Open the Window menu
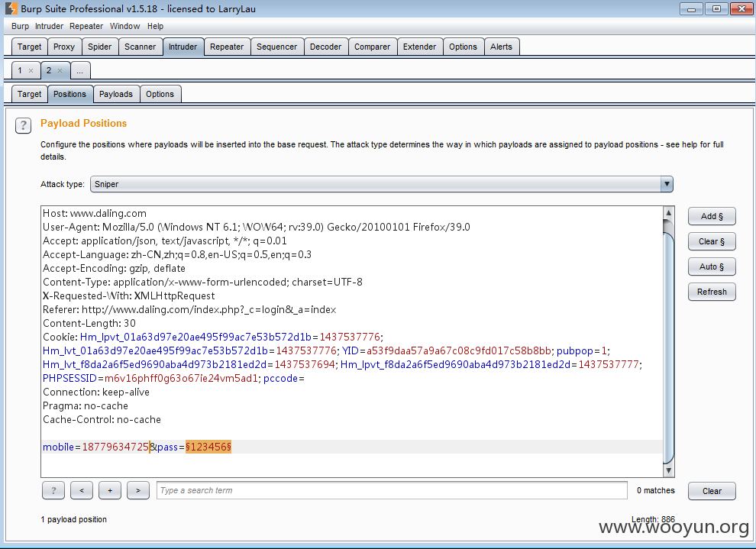Screen dimensions: 756x549 [x=124, y=26]
